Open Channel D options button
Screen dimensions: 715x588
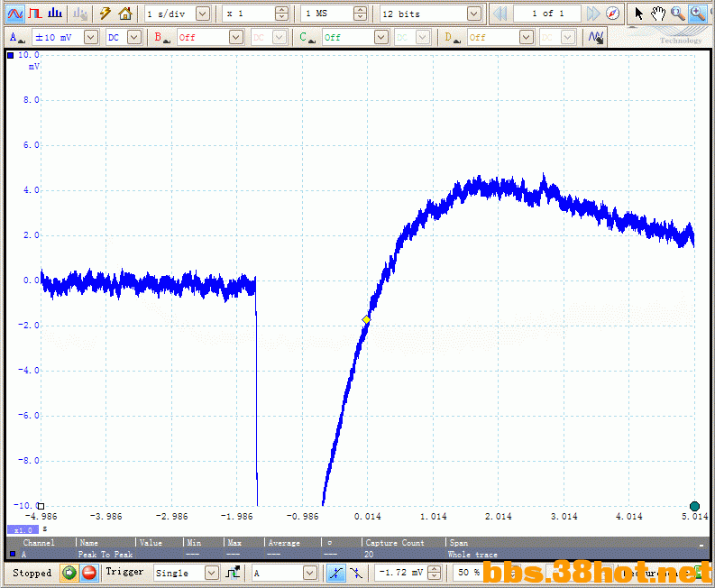pyautogui.click(x=453, y=37)
